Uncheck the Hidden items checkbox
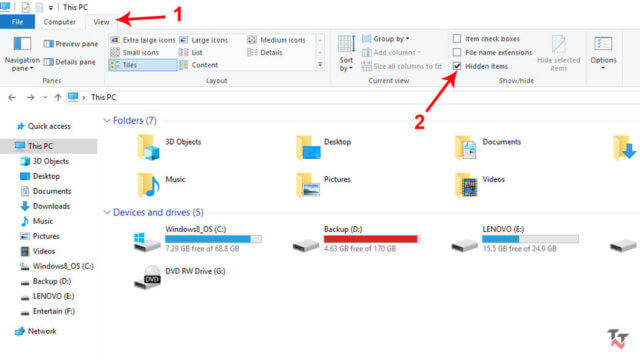The width and height of the screenshot is (640, 360). [457, 66]
